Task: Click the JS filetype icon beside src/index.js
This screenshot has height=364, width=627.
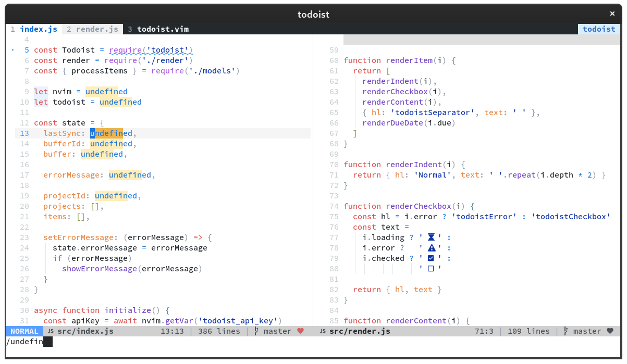Action: tap(51, 331)
